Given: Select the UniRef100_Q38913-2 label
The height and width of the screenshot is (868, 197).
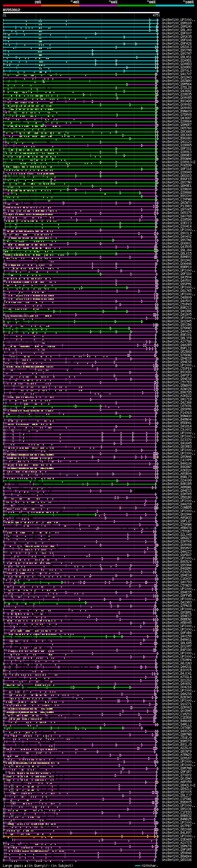Looking at the screenshot, I should (x=179, y=162).
